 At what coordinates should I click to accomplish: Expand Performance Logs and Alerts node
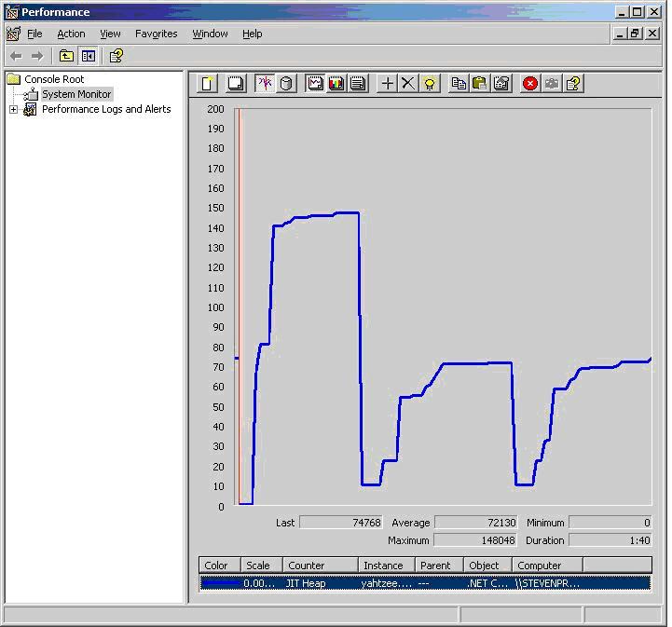click(x=14, y=110)
